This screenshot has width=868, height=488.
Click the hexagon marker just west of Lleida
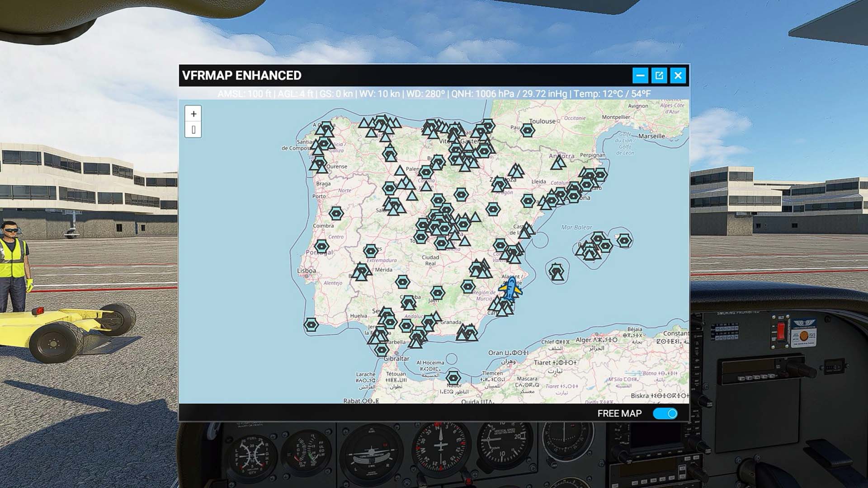(528, 200)
